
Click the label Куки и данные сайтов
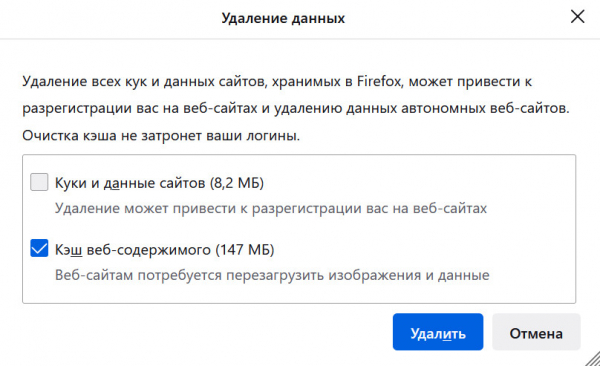tap(130, 183)
